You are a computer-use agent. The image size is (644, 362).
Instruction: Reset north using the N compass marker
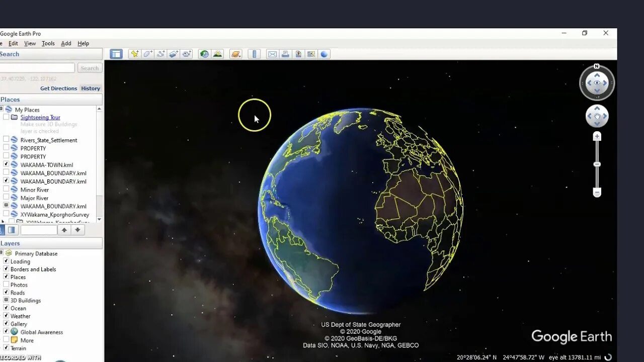tap(597, 66)
